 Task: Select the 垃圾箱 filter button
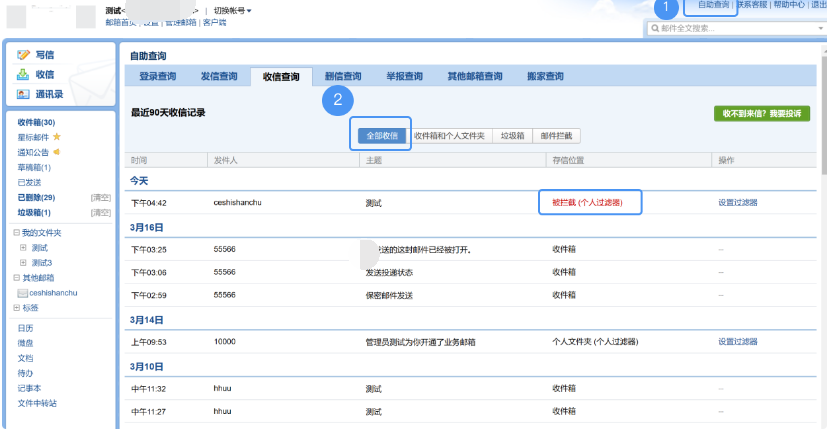pyautogui.click(x=513, y=135)
